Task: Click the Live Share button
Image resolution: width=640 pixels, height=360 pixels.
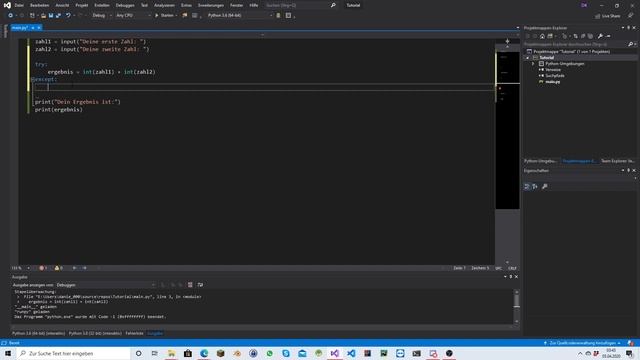Action: [x=607, y=16]
